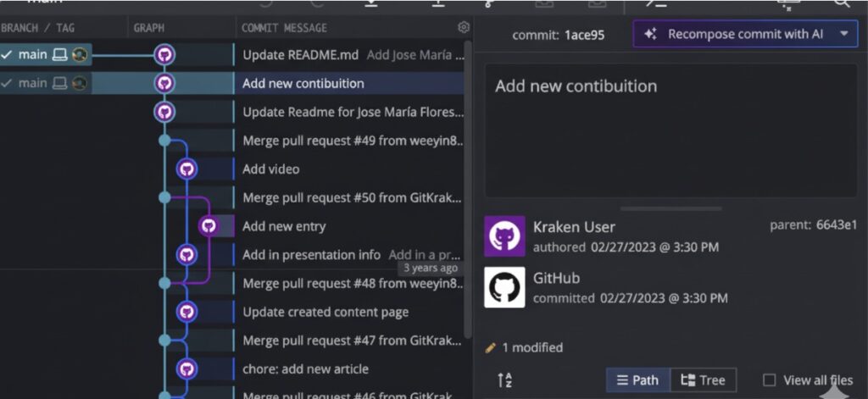Select commit node for 'Add new entry'
This screenshot has width=868, height=399.
(x=209, y=226)
